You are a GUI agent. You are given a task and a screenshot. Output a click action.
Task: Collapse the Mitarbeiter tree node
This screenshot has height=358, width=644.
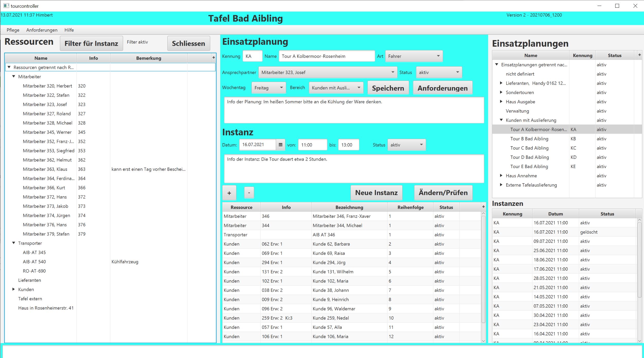[14, 77]
